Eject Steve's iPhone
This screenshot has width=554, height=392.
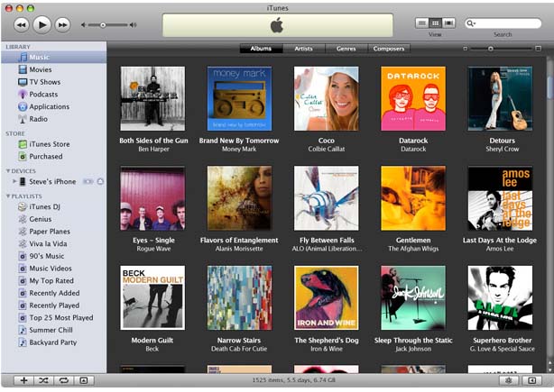point(100,181)
